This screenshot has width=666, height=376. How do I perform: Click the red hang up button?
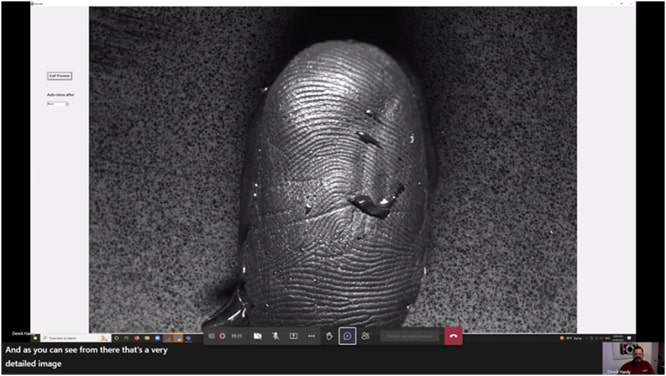tap(453, 336)
